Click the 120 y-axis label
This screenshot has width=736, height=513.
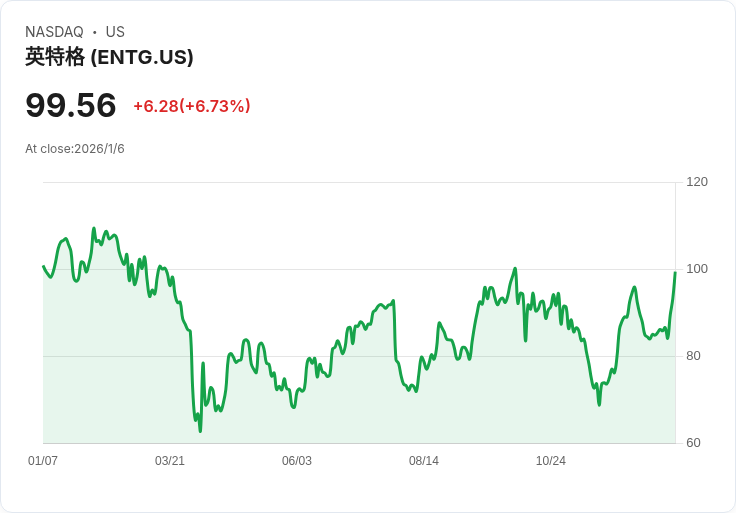pos(697,182)
